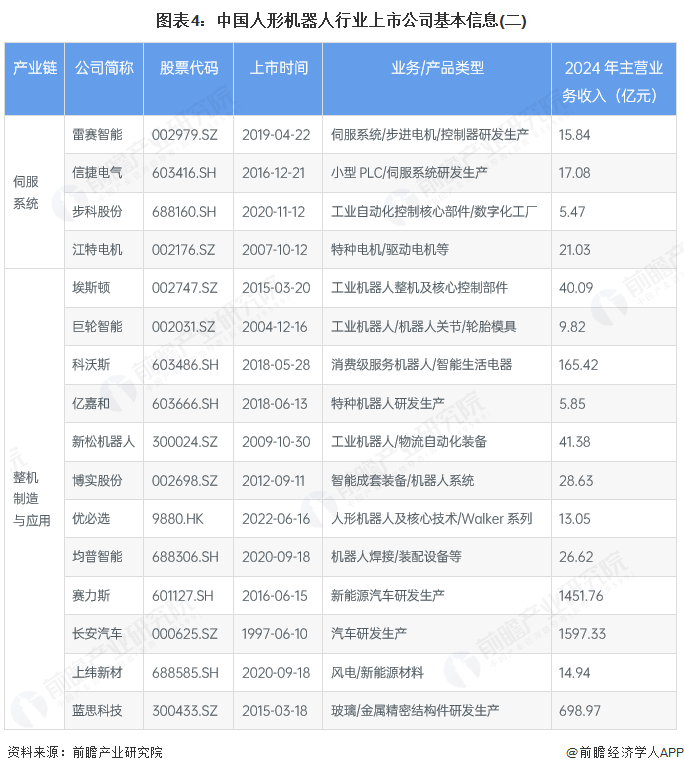Click listing date 2018-06-13

(x=275, y=403)
